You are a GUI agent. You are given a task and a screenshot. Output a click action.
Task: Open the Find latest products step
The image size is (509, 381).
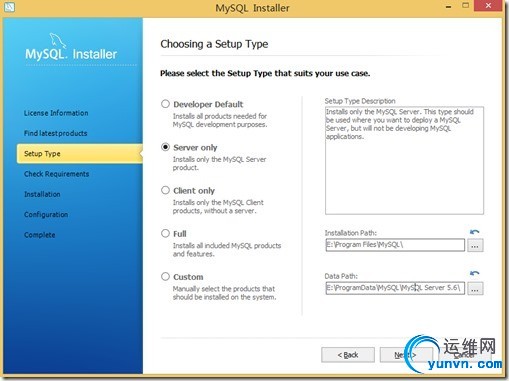coord(55,133)
